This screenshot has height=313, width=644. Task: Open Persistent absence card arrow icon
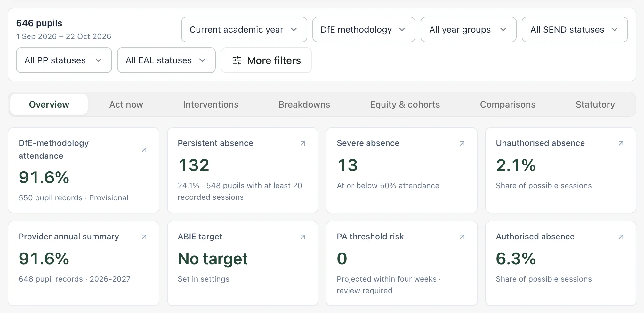303,143
